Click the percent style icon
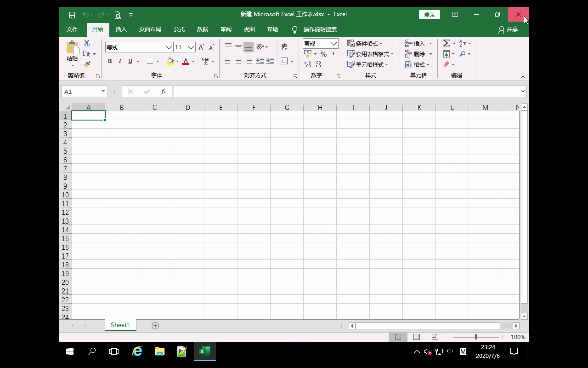The width and height of the screenshot is (588, 368). coord(323,54)
